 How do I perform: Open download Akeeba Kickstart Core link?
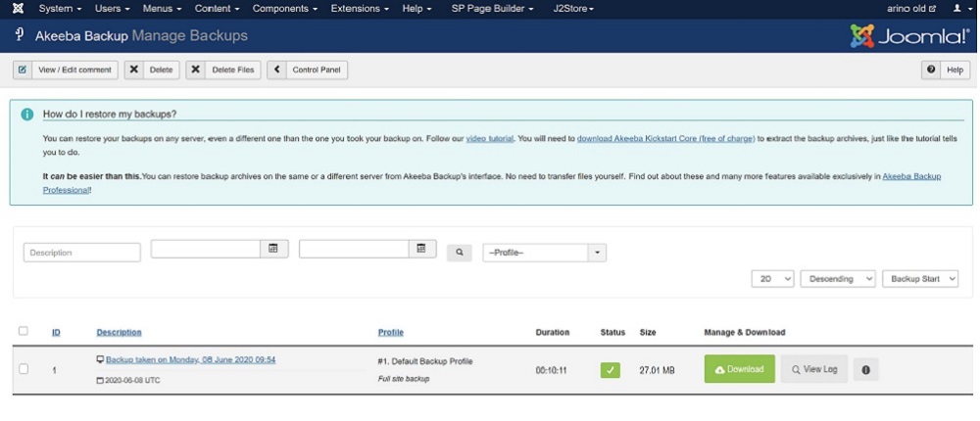(x=665, y=138)
